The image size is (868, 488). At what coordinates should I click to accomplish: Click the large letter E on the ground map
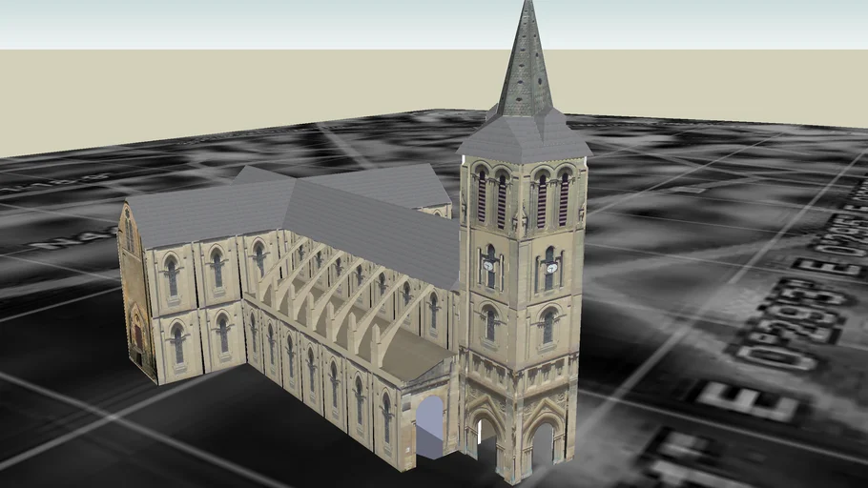pos(747,401)
